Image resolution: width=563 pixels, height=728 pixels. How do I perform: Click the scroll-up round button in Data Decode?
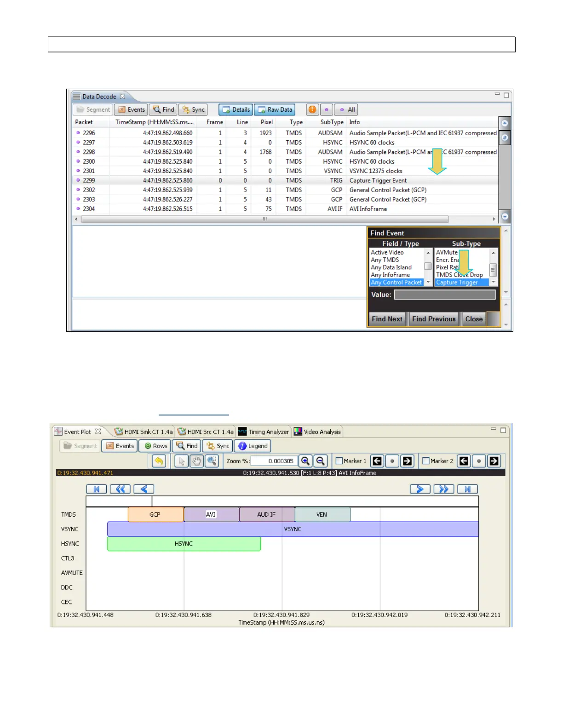point(505,123)
